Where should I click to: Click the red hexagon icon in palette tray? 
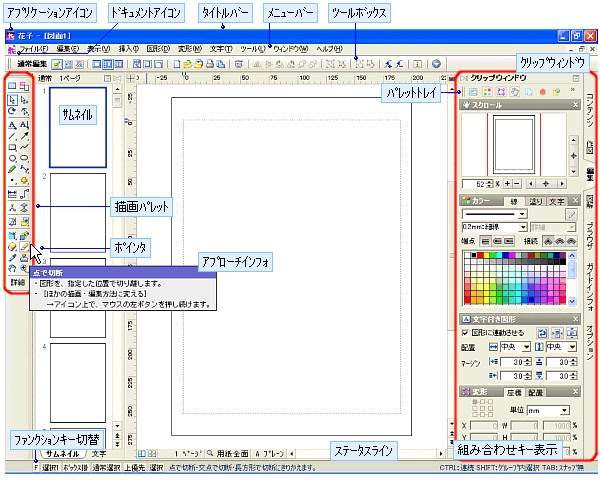tap(543, 92)
